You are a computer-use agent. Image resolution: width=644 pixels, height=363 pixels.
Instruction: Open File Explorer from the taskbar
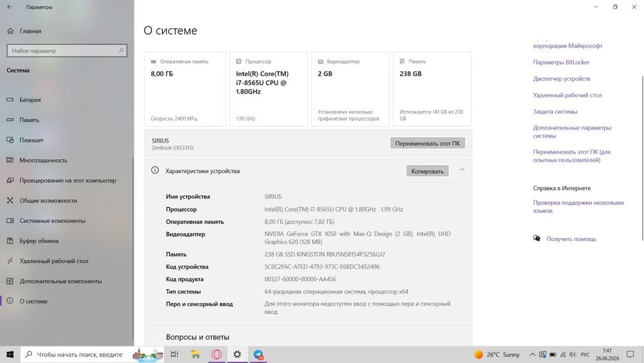tap(196, 355)
